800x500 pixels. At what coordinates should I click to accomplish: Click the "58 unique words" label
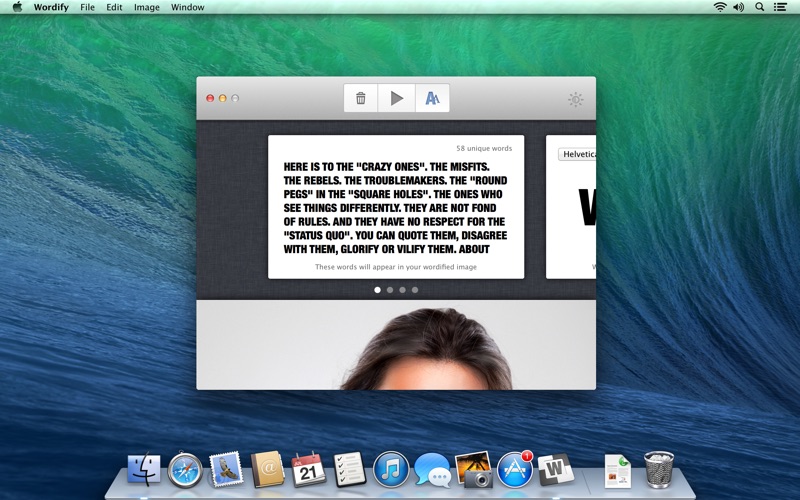point(484,148)
